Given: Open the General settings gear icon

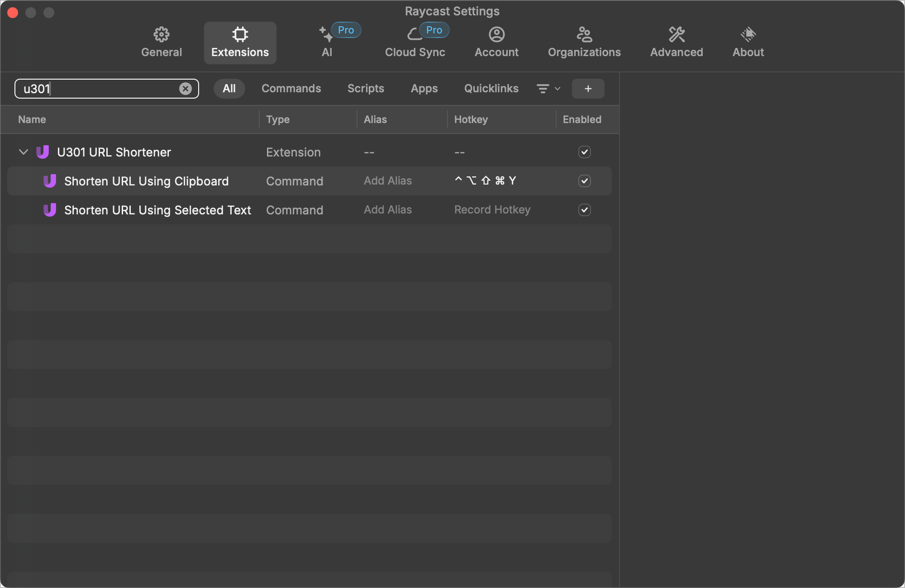Looking at the screenshot, I should click(162, 34).
